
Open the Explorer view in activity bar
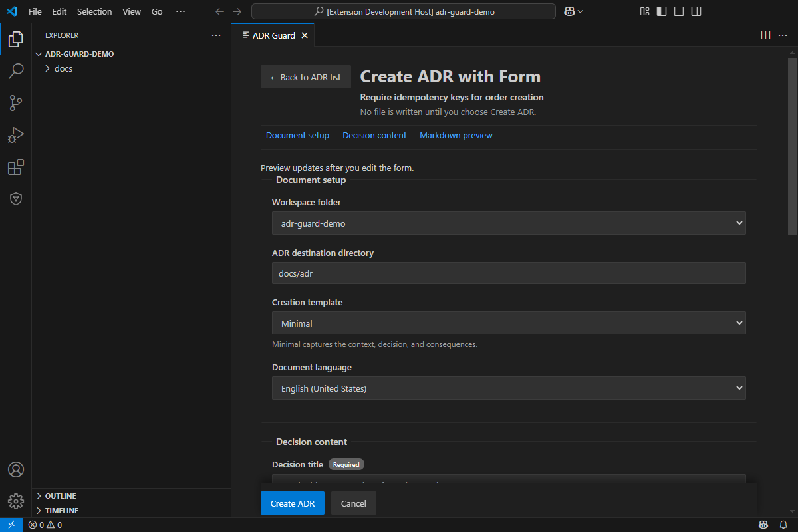[x=16, y=39]
